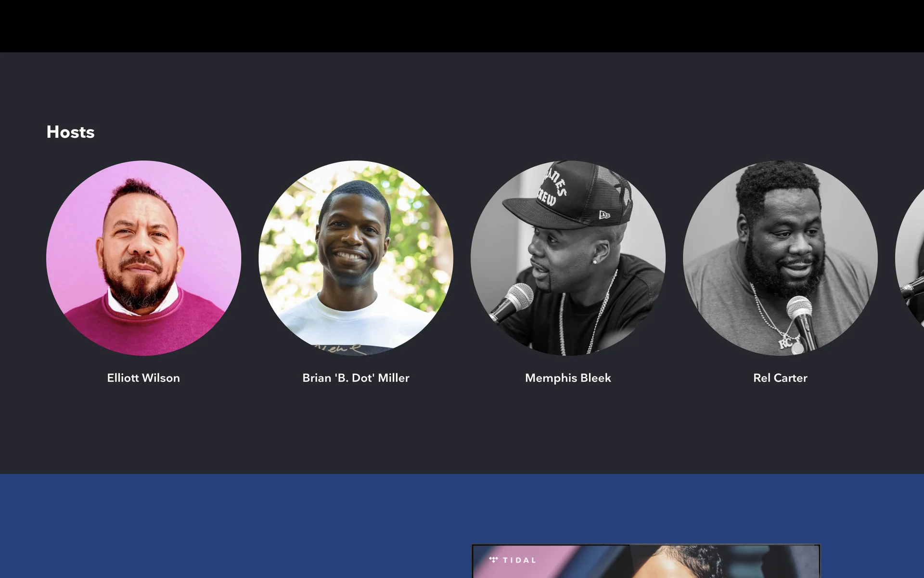
Task: Select Rel Carter's host photo
Action: (x=780, y=258)
